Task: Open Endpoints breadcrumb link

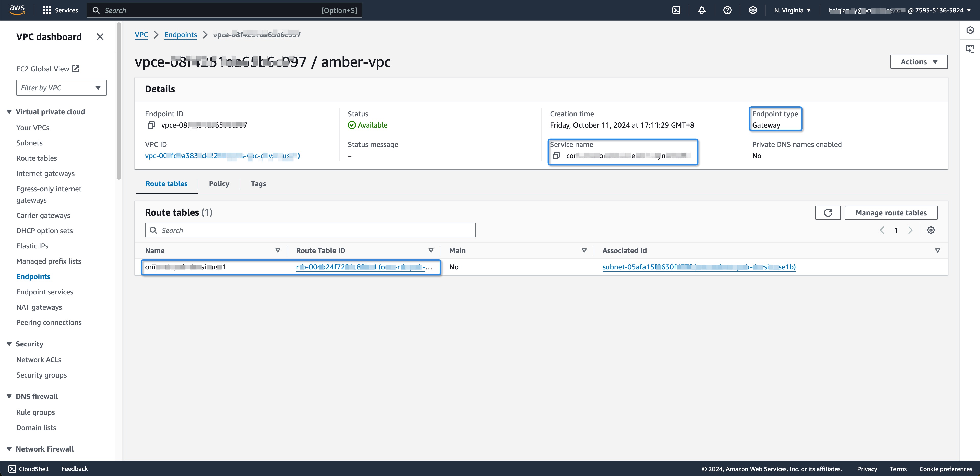Action: point(180,35)
